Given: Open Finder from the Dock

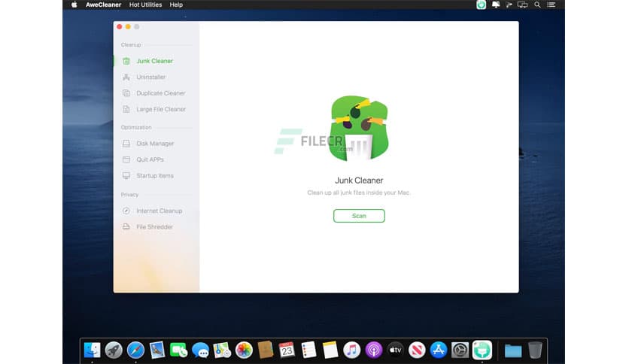Looking at the screenshot, I should click(92, 350).
